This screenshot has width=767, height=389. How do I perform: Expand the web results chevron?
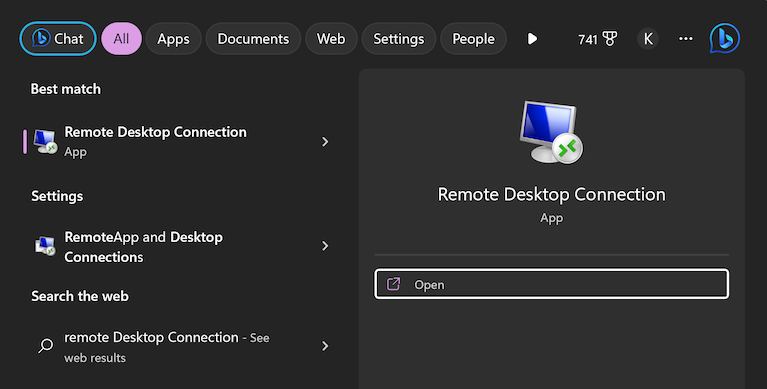tap(325, 346)
